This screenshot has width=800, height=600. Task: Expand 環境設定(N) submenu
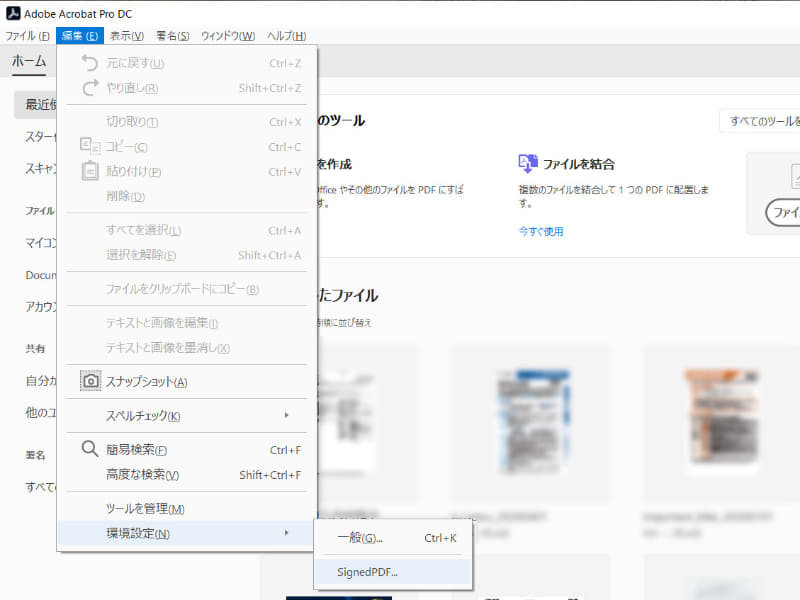point(186,533)
